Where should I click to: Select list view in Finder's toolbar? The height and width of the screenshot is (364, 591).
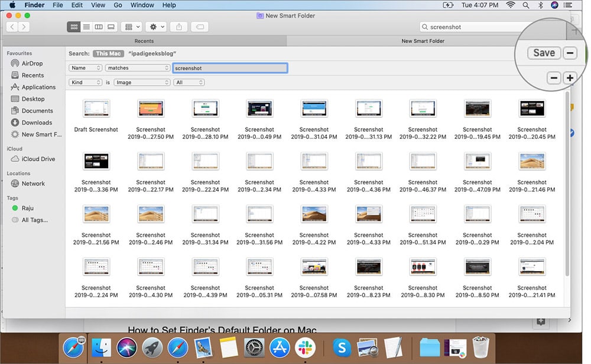pyautogui.click(x=86, y=26)
